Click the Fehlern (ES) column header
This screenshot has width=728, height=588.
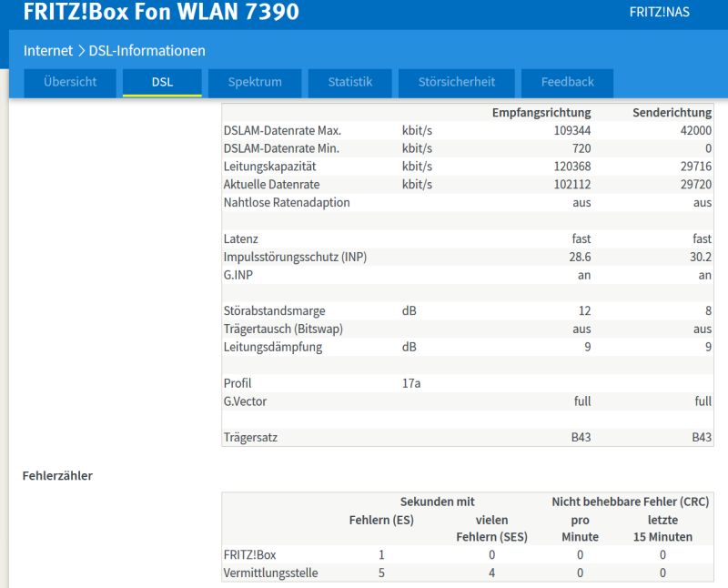point(381,520)
